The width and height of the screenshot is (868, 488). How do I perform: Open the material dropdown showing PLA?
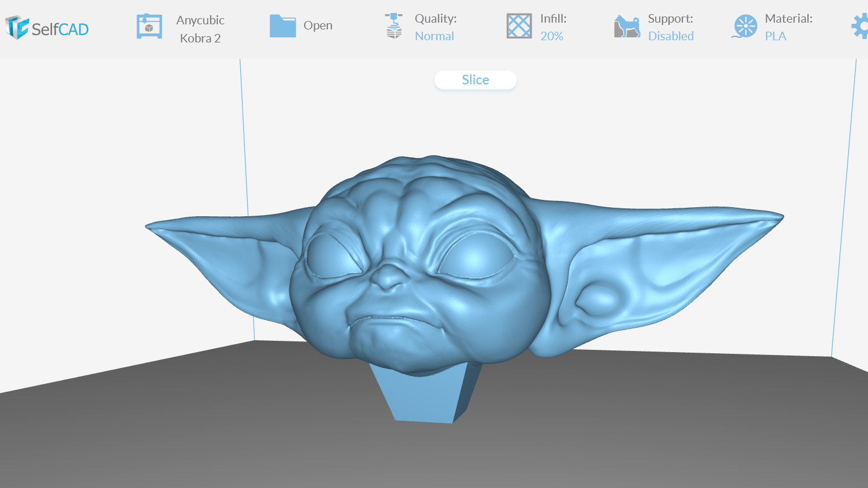click(x=776, y=36)
